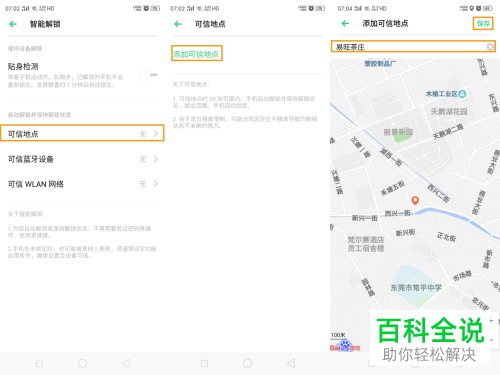Go back from the 智能解锁 screen

(x=13, y=24)
